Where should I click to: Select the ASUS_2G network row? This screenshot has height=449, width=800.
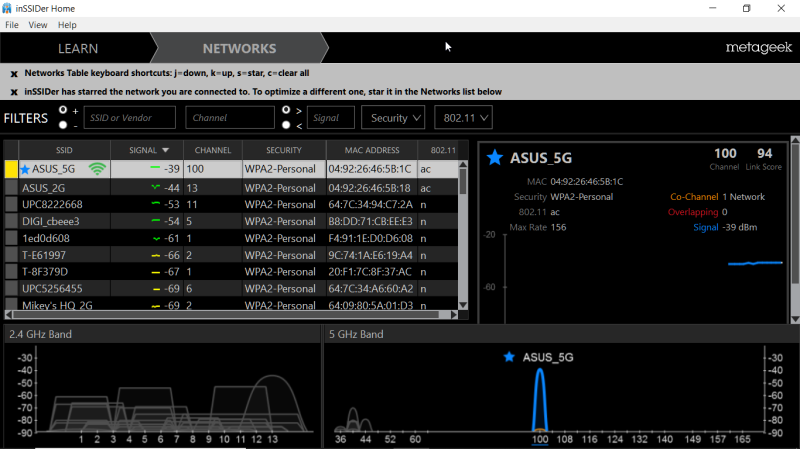(231, 188)
